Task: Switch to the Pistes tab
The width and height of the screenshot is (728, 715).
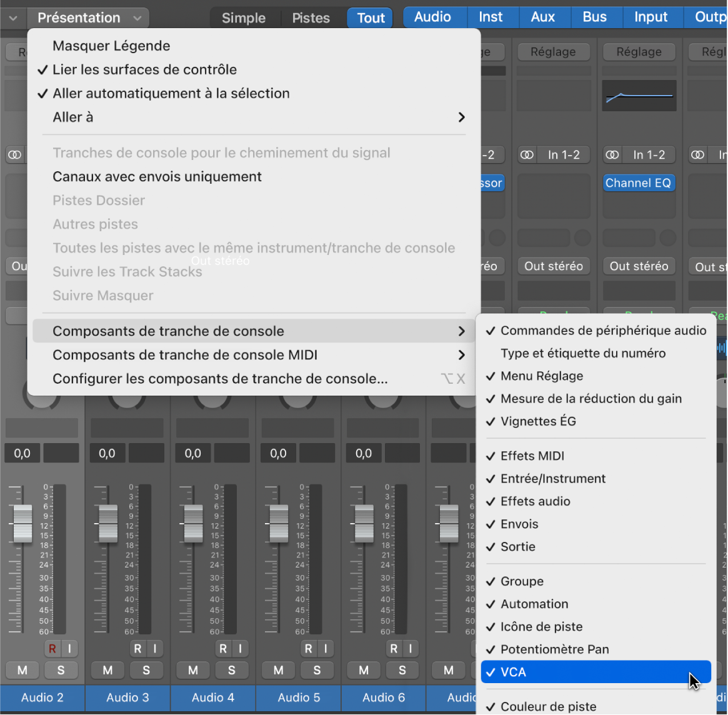Action: (x=311, y=17)
